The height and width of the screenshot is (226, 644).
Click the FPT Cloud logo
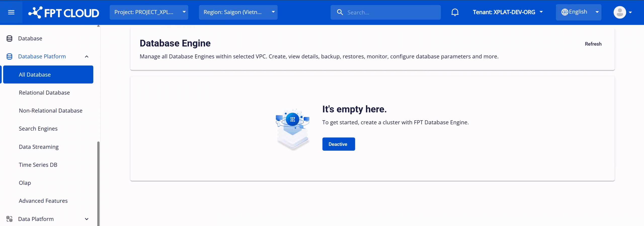(x=64, y=13)
